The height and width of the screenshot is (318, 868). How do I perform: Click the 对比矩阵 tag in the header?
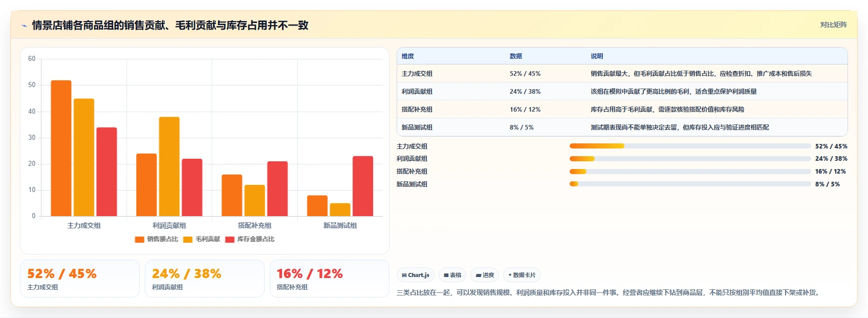click(833, 25)
